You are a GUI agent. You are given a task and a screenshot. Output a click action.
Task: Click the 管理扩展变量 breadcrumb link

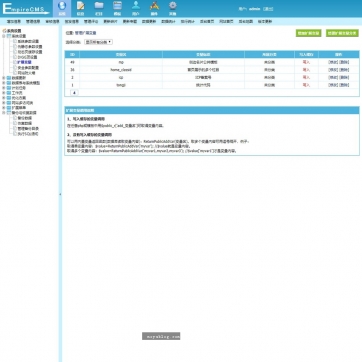(x=86, y=33)
